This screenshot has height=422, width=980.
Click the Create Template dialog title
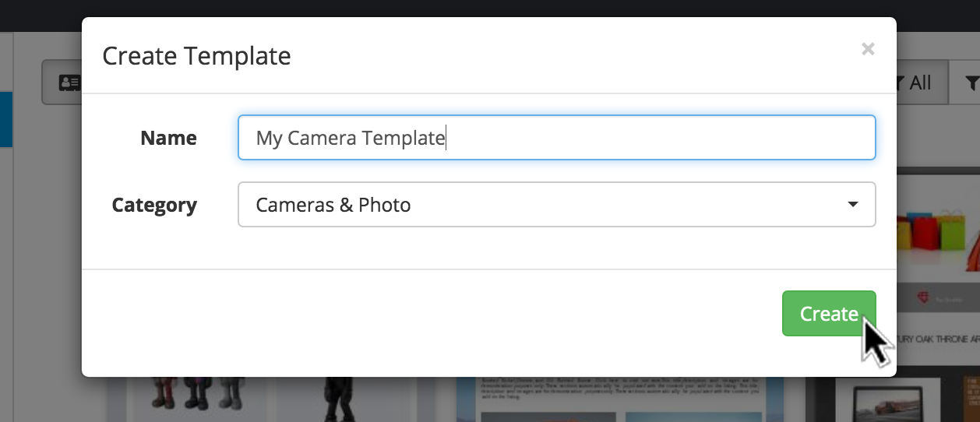tap(196, 56)
